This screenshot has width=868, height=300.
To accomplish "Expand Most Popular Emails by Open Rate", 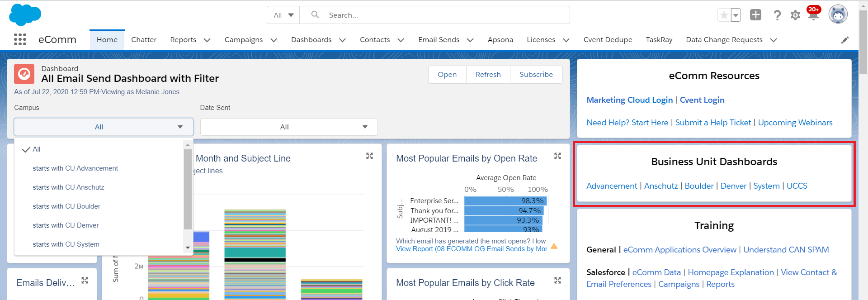I will (557, 156).
